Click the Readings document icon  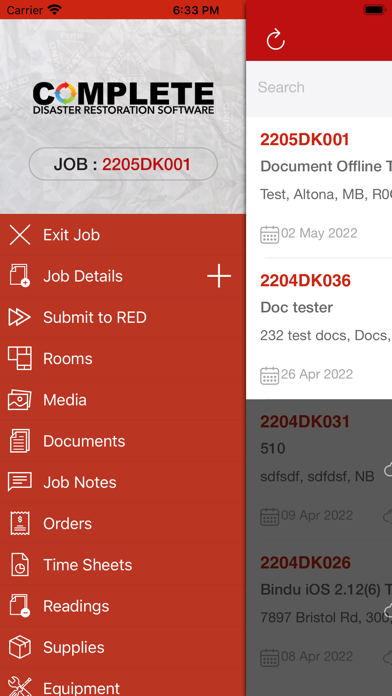click(20, 606)
